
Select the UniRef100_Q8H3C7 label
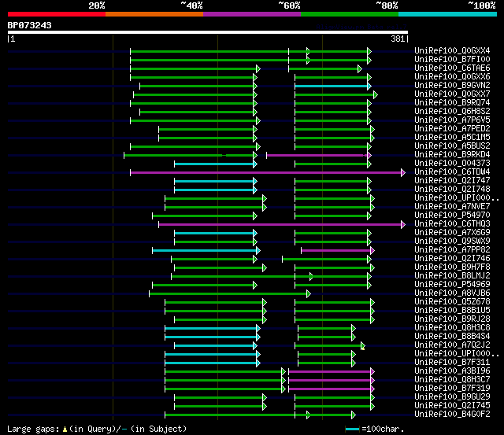coord(452,380)
